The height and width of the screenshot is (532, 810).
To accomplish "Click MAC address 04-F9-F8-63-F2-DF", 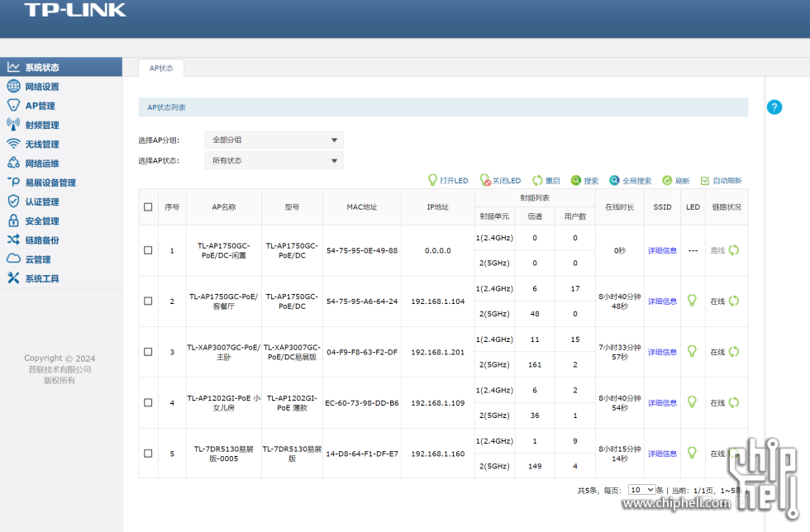I will tap(362, 352).
